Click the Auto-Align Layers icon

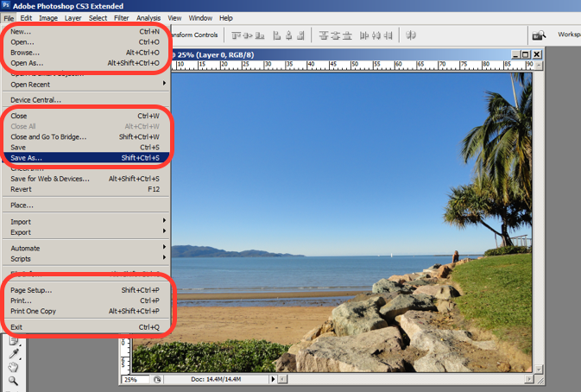pyautogui.click(x=412, y=35)
